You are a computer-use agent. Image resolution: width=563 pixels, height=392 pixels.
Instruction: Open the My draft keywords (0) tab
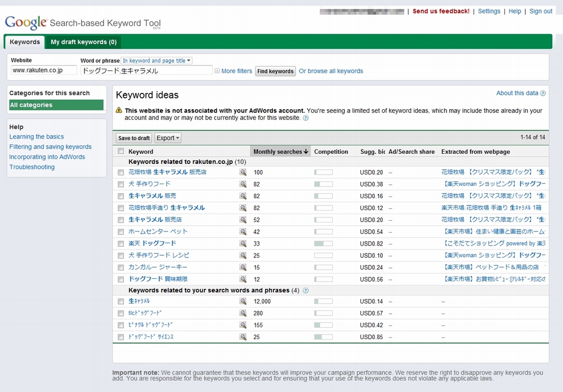tap(84, 42)
